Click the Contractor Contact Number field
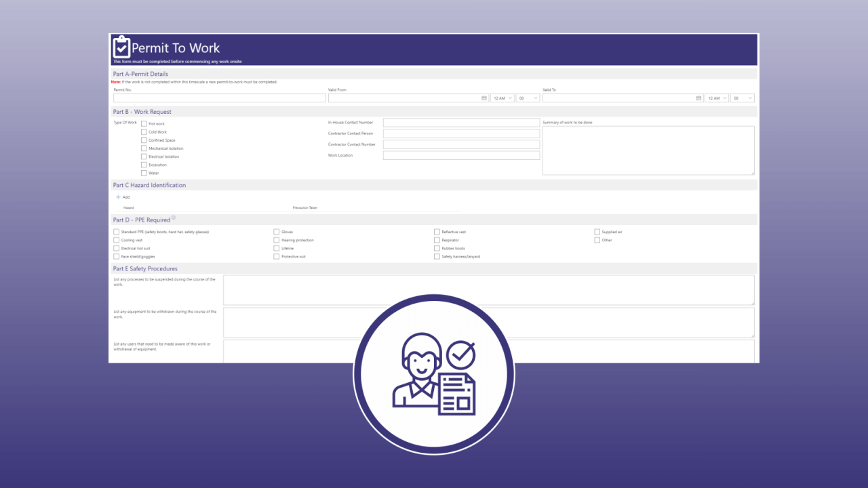Screen dimensions: 868x488 click(462, 144)
